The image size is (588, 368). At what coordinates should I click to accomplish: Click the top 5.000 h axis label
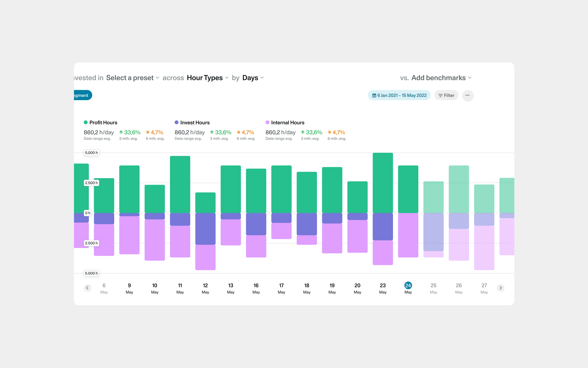91,153
